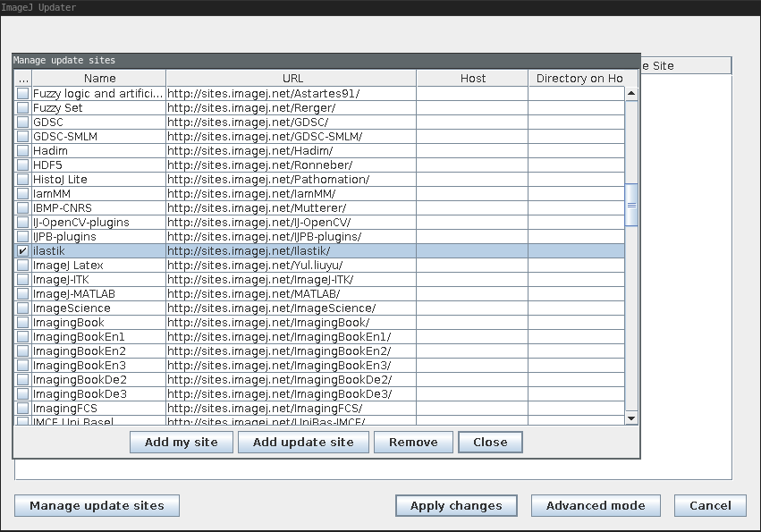Switch to Advanced mode
761x532 pixels.
[x=596, y=506]
